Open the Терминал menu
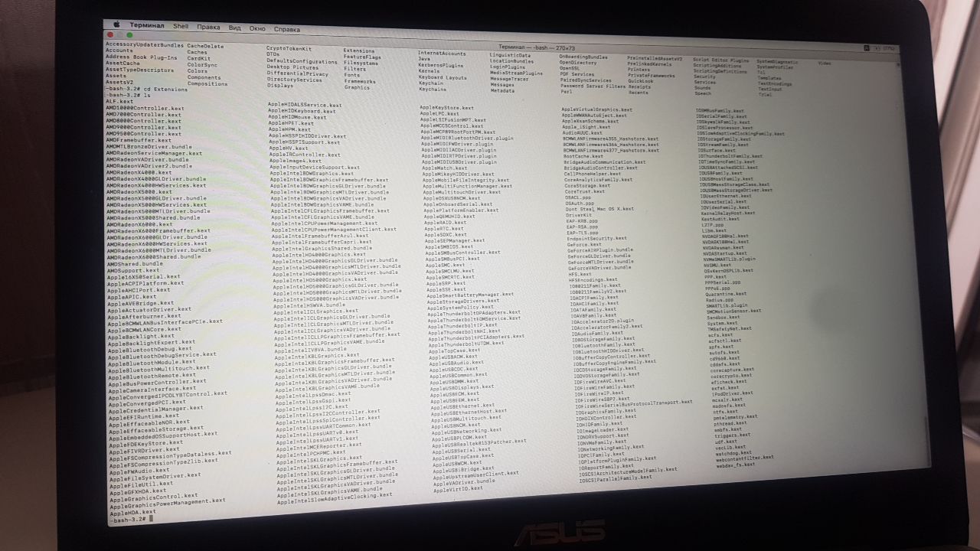Viewport: 980px width, 551px height. point(147,25)
